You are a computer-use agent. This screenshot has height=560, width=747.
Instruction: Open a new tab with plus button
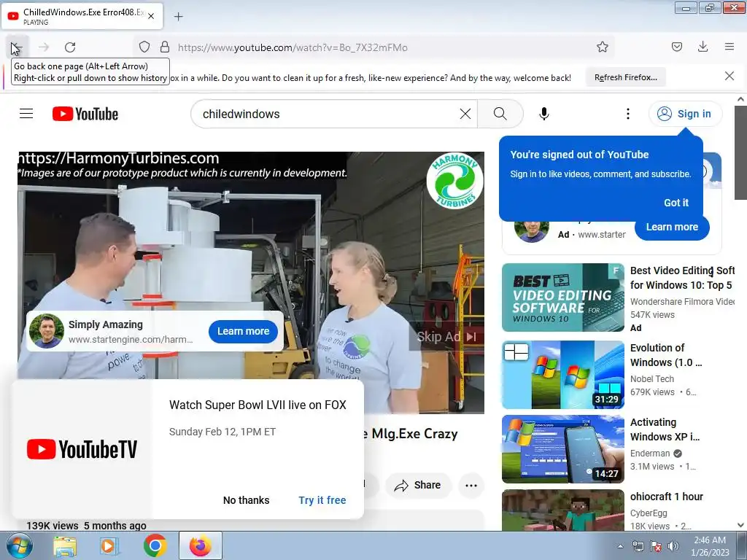pos(178,17)
